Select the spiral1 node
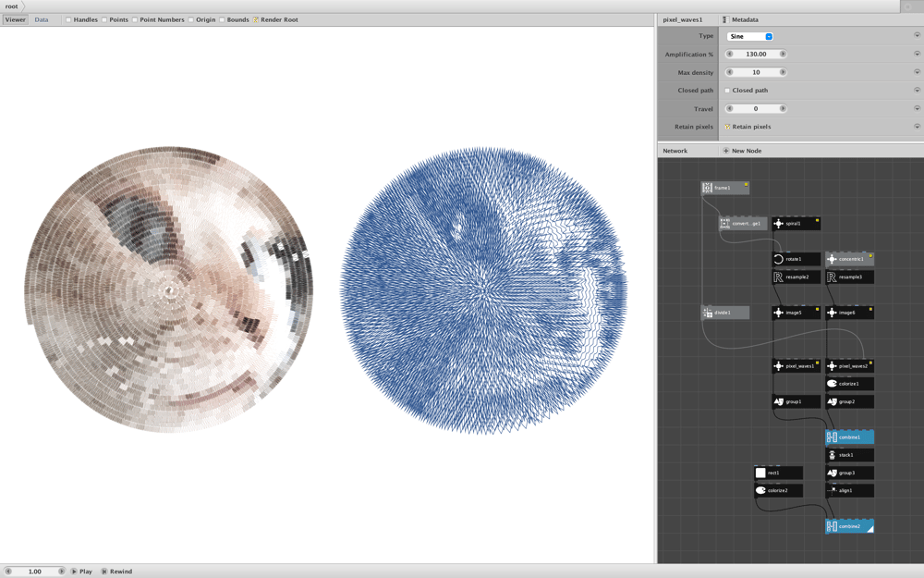 [796, 224]
